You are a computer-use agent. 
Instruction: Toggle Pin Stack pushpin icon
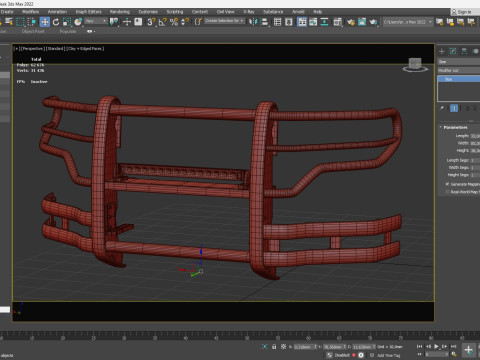(x=442, y=108)
